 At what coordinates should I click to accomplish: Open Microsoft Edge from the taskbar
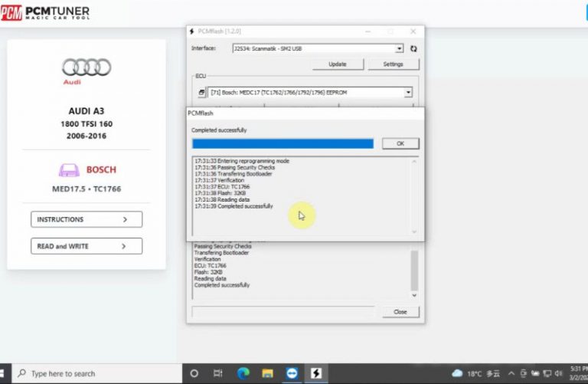coord(243,373)
